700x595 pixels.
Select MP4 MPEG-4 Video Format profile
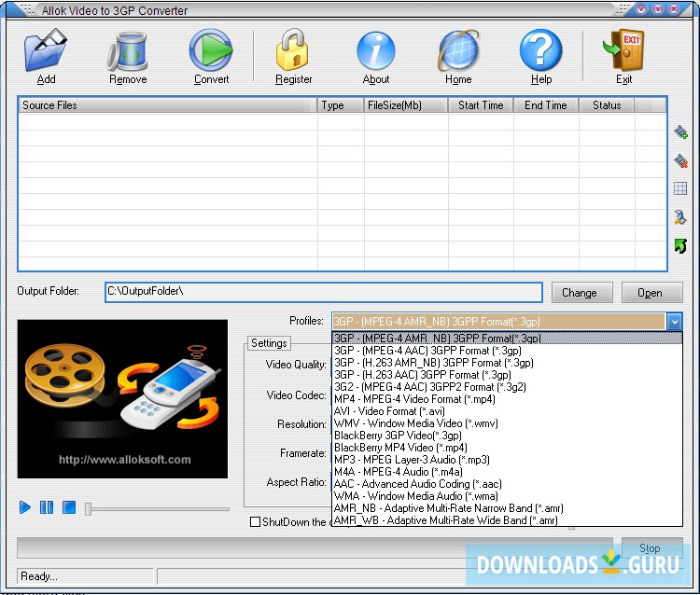pos(507,399)
